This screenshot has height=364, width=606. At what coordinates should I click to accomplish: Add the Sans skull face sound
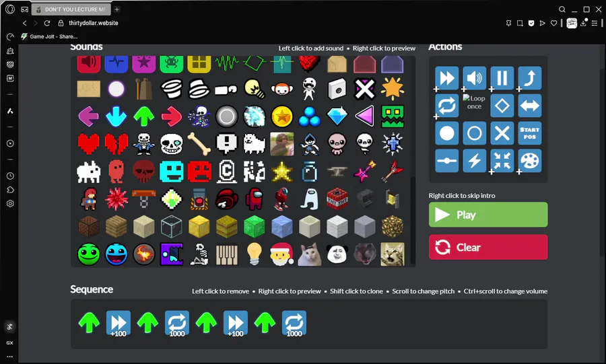(x=171, y=144)
